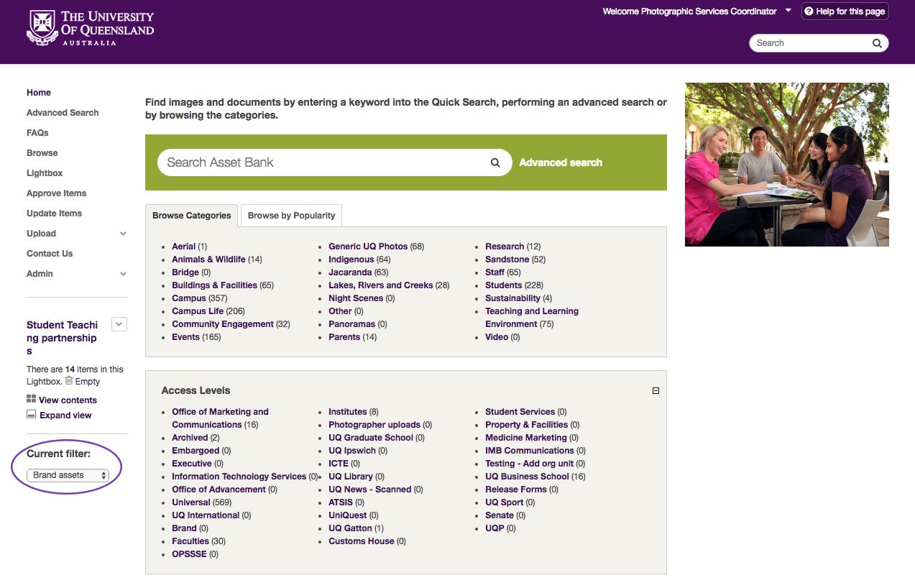Viewport: 915px width, 588px height.
Task: Open Lightbox in the sidebar
Action: pos(45,173)
